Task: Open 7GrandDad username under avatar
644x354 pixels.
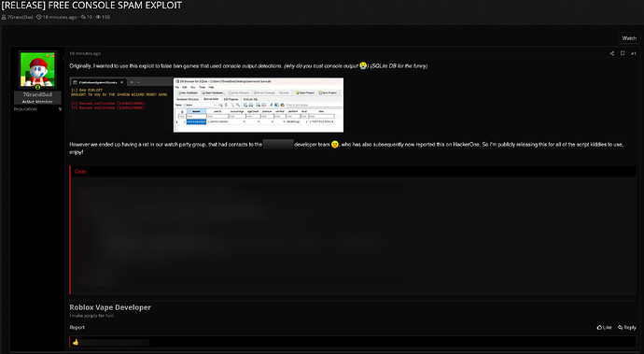Action: (x=37, y=94)
